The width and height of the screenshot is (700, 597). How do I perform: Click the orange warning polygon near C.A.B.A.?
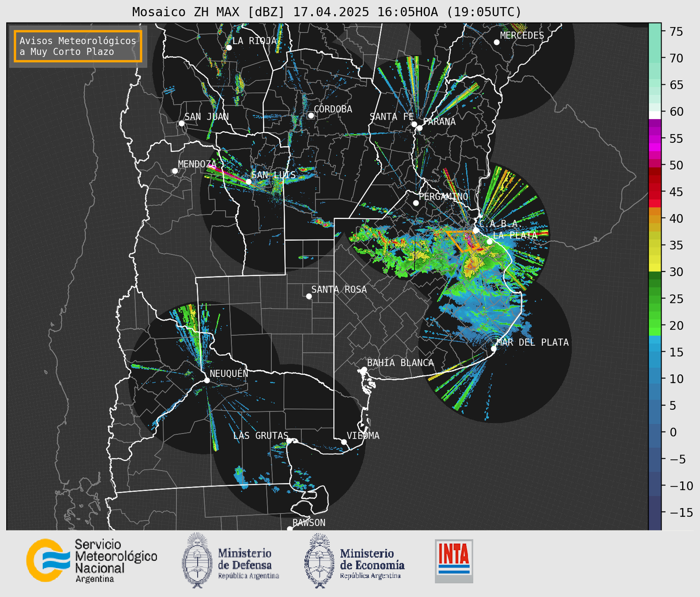click(x=463, y=241)
